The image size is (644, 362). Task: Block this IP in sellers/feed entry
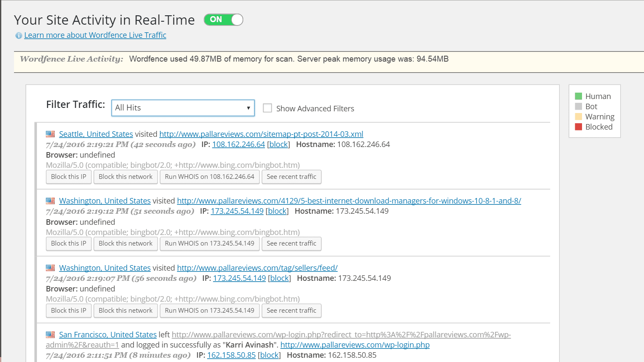[x=69, y=311]
